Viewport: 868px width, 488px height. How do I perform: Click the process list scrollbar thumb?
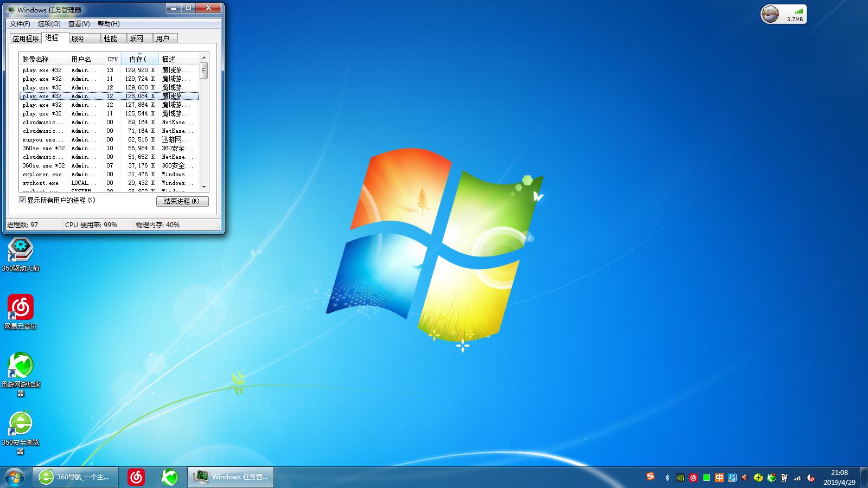click(x=204, y=70)
